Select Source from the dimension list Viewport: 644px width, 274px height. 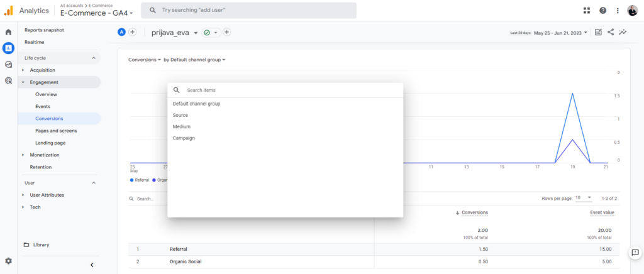tap(180, 115)
